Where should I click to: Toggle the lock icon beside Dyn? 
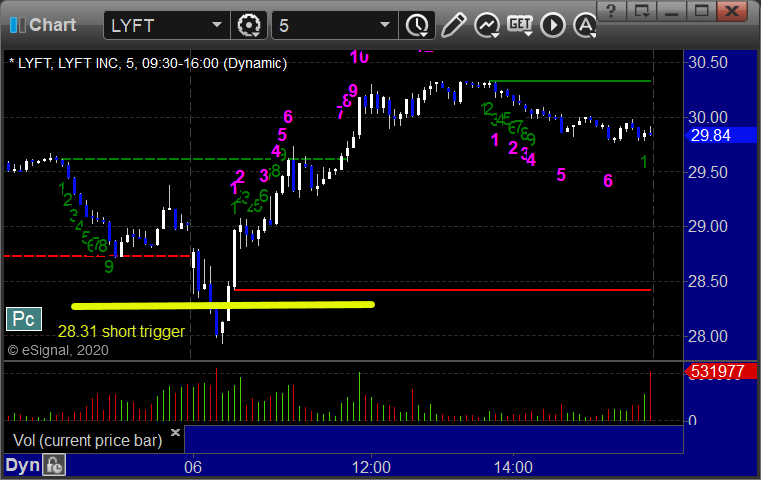click(x=54, y=465)
